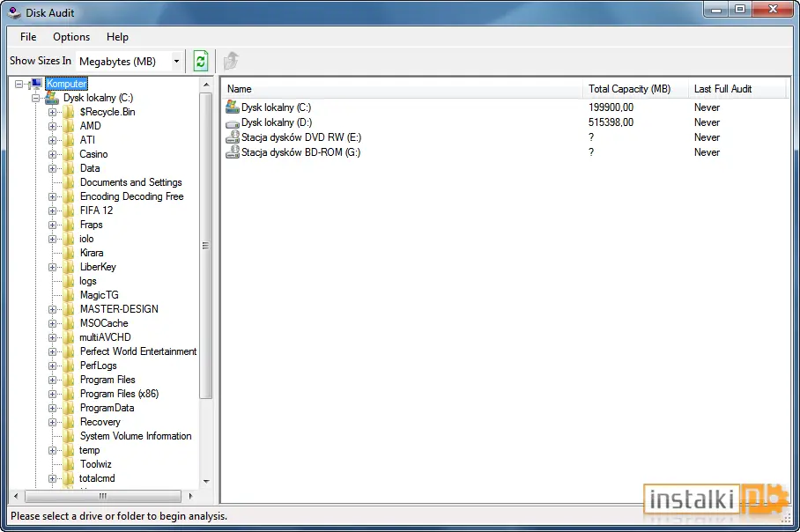This screenshot has height=532, width=800.
Task: Expand the LiberKey folder node
Action: pyautogui.click(x=52, y=267)
